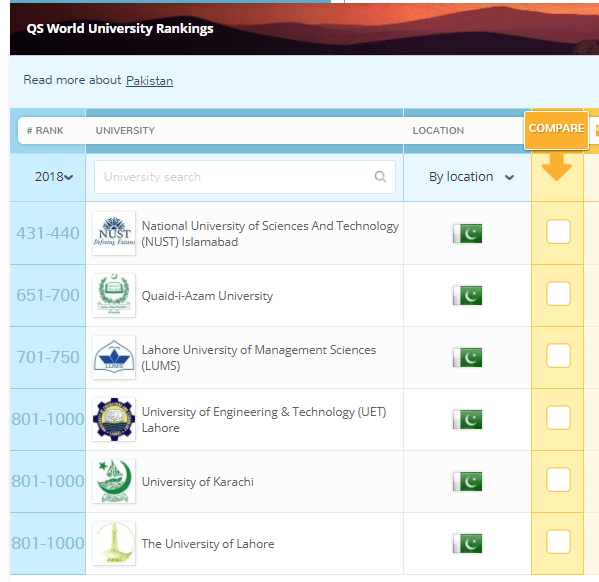Tick compare checkbox for Quaid-i-Azam University
599x582 pixels.
pyautogui.click(x=558, y=293)
